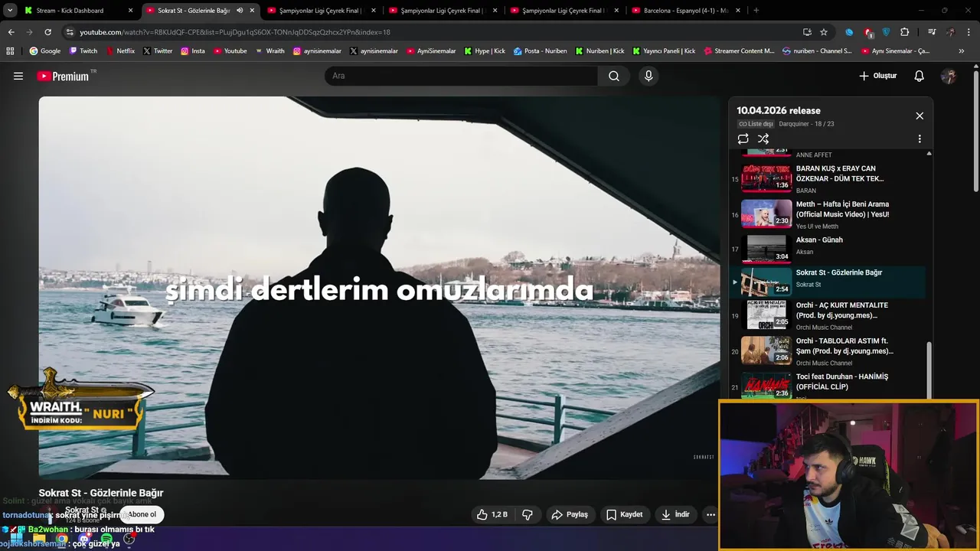Screen dimensions: 980x551
Task: Open the Google bookmark
Action: pyautogui.click(x=45, y=51)
